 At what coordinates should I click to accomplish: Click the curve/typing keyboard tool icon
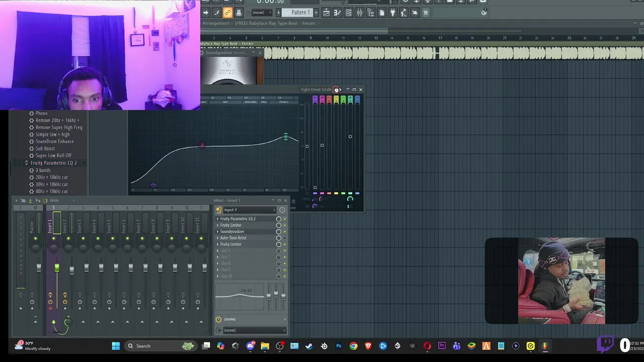(x=216, y=13)
